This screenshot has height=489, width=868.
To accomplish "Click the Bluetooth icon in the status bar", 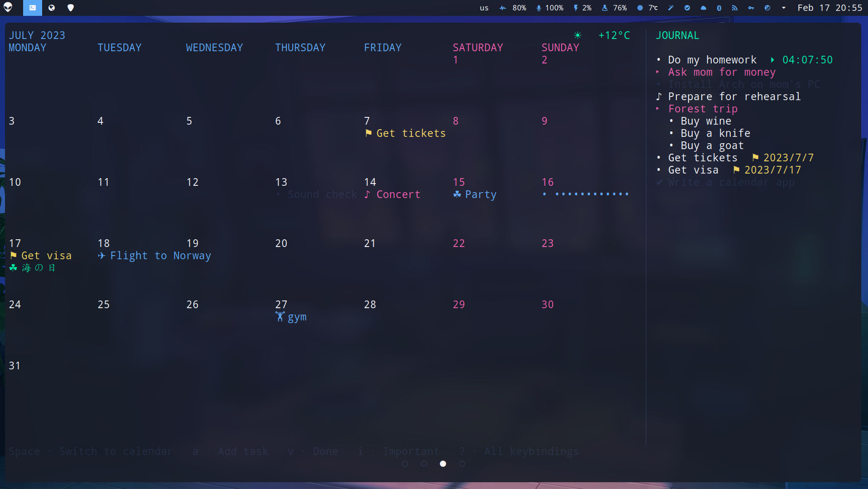I will pos(719,8).
